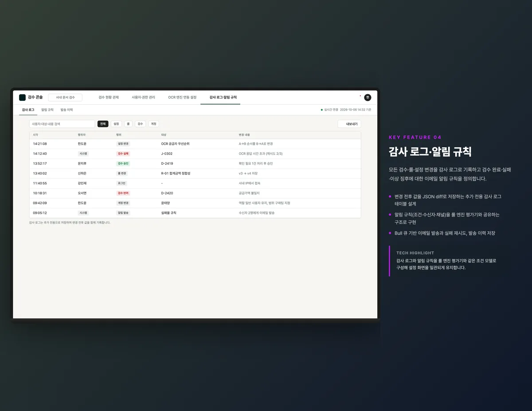Open target 윤태양
The width and height of the screenshot is (532, 411).
point(165,203)
